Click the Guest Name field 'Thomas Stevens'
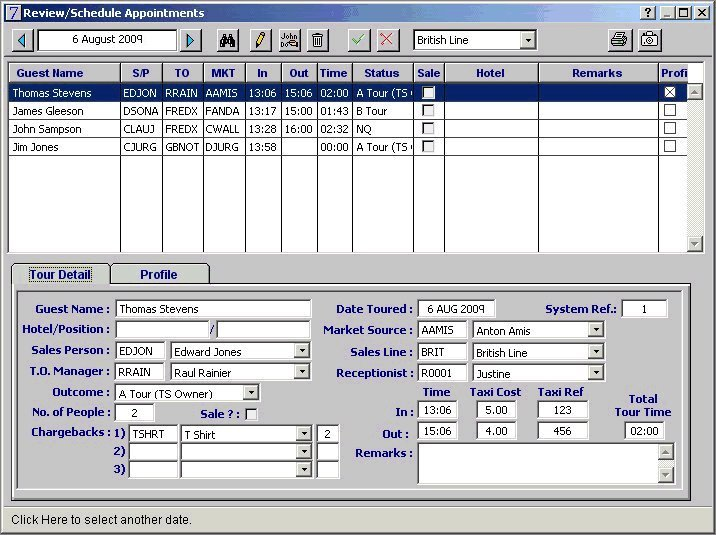Screen dimensions: 716x535 (213, 309)
